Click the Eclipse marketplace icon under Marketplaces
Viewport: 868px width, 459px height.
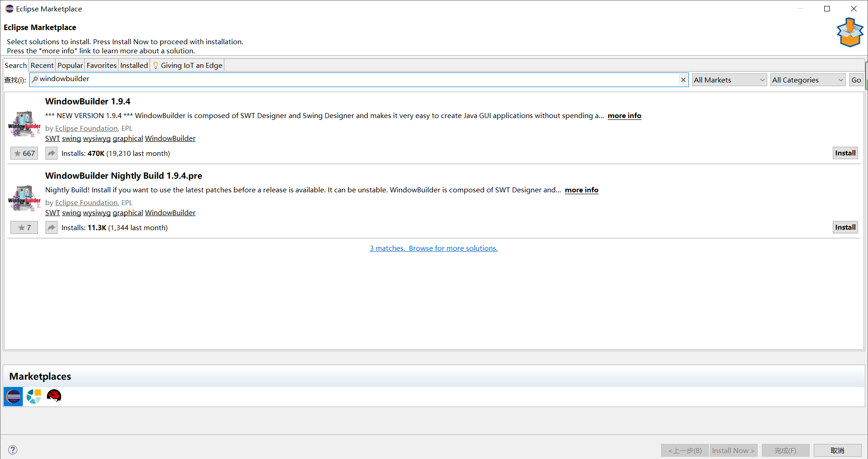tap(13, 397)
